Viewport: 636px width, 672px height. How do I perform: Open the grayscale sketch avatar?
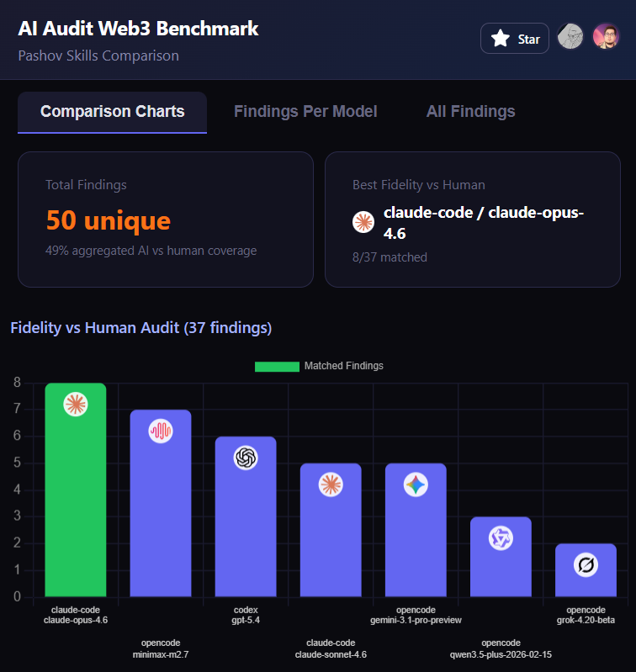[570, 36]
